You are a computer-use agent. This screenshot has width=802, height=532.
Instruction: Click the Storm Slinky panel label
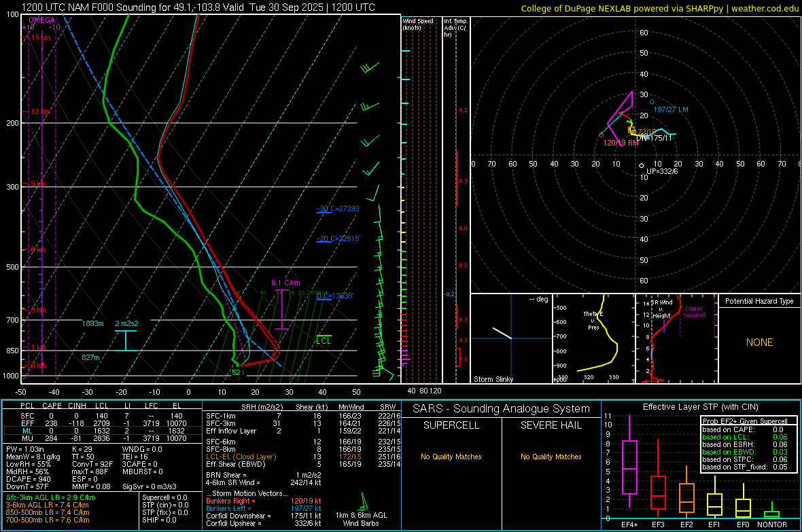click(493, 379)
